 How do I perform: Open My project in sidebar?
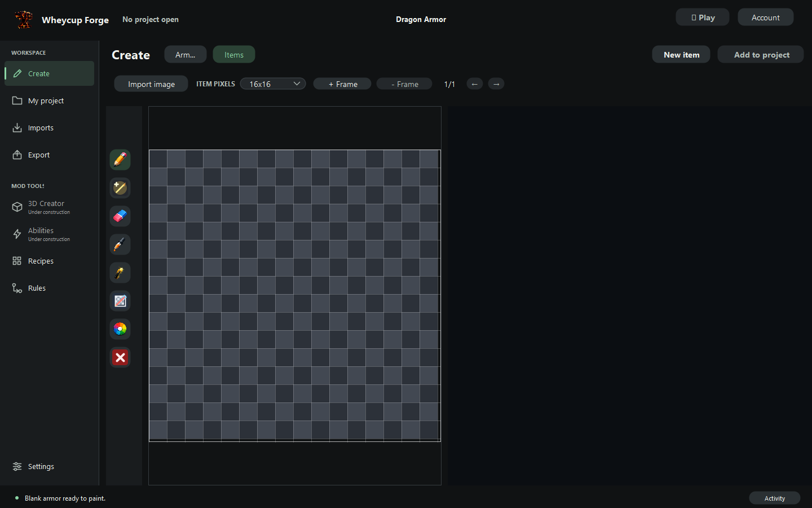[50, 100]
